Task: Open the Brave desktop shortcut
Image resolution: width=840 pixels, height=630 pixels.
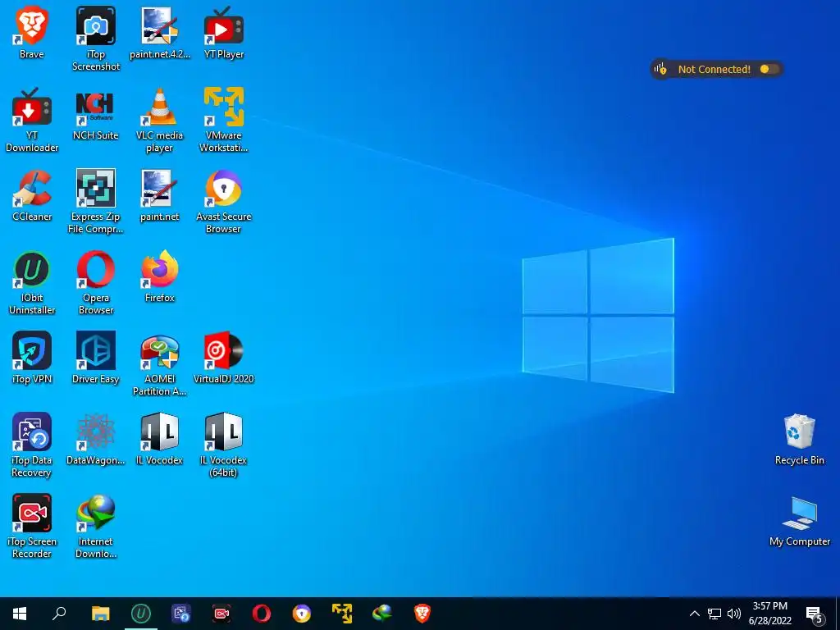Action: click(x=32, y=32)
